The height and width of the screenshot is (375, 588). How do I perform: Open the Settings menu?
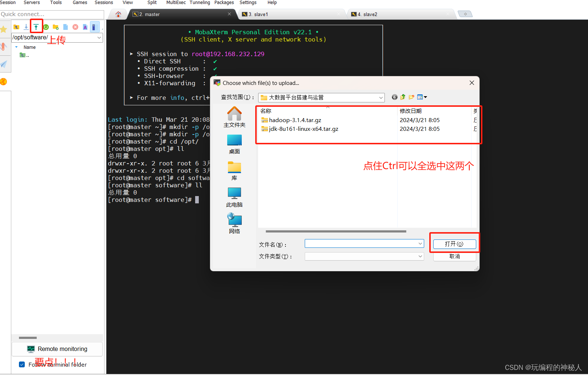click(248, 3)
